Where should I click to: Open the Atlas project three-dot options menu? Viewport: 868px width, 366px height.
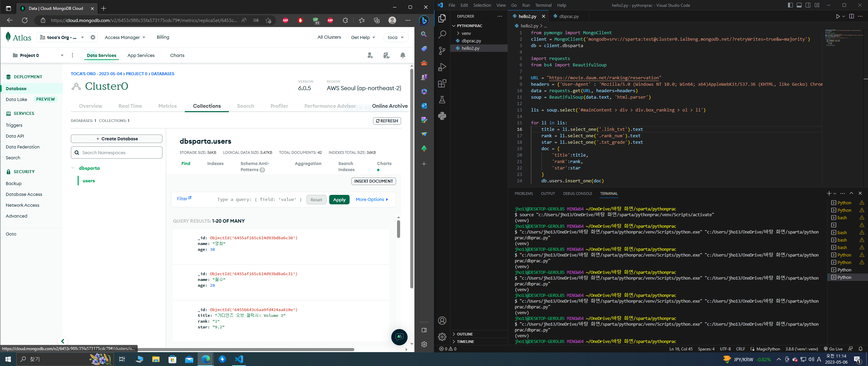coord(73,55)
